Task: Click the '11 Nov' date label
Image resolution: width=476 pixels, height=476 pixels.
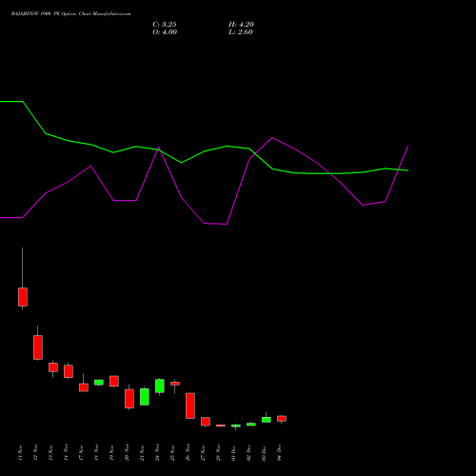Action: [x=20, y=453]
